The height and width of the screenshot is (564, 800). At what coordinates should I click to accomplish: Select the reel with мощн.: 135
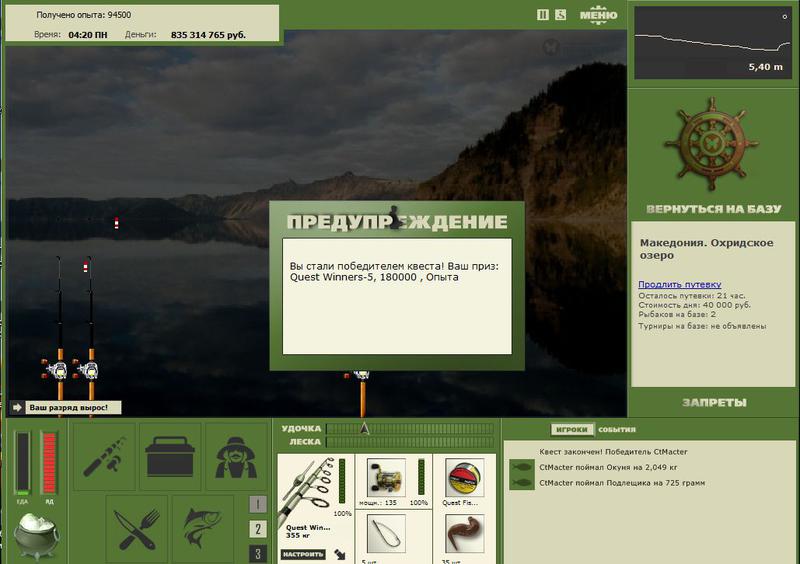click(x=386, y=478)
